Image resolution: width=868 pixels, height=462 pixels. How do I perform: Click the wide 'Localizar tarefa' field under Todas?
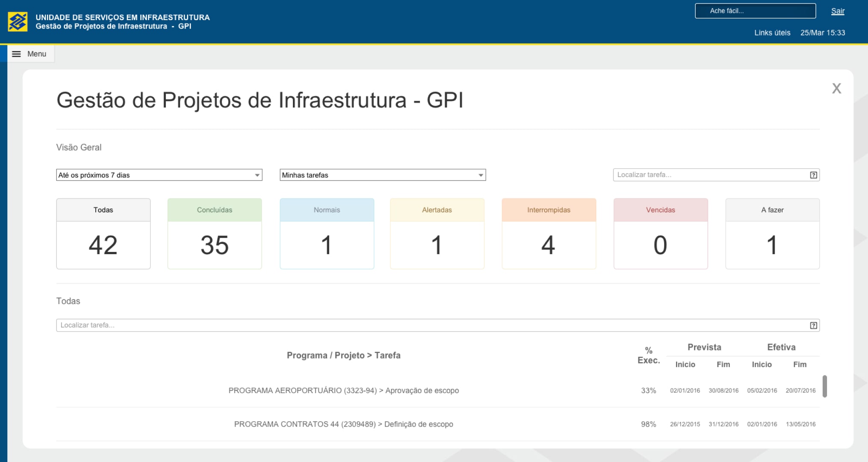point(428,326)
